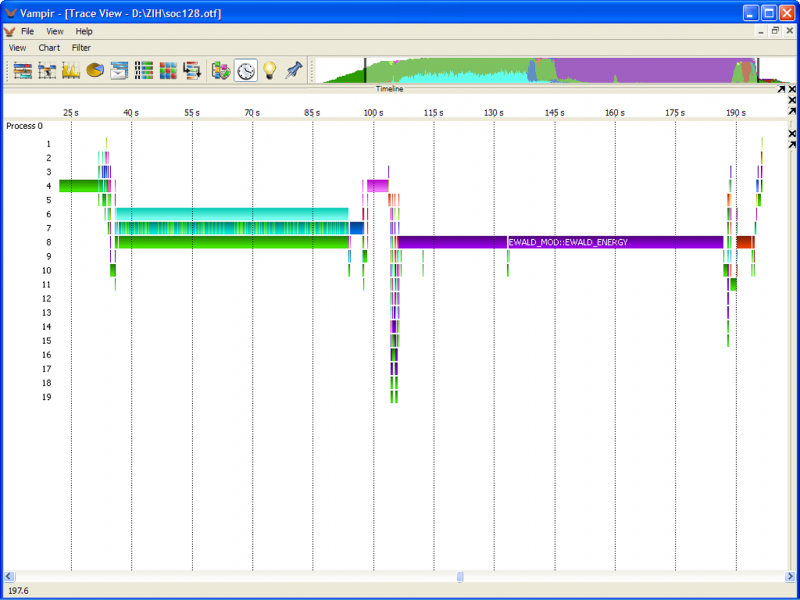Click the left zoom marker in overview

tap(365, 70)
